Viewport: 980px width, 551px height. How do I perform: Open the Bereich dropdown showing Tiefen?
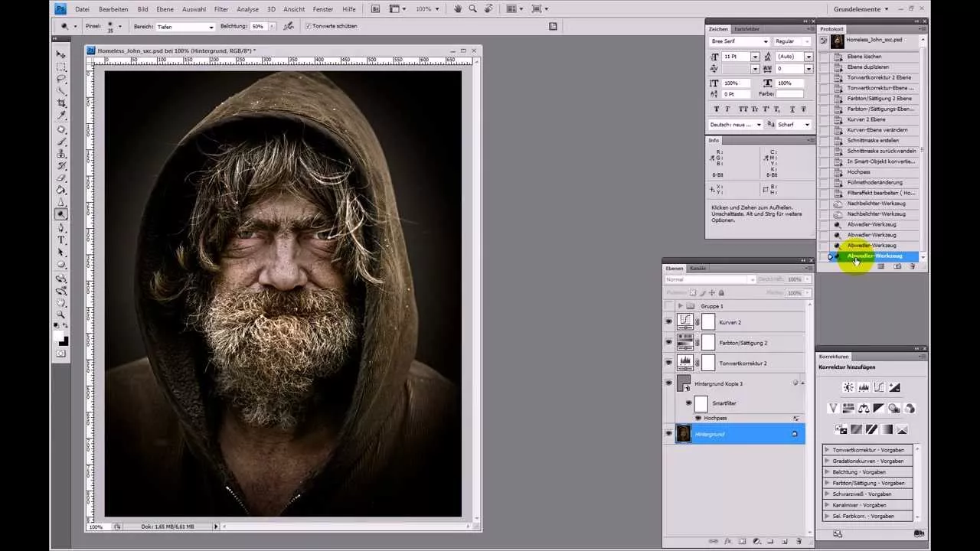pyautogui.click(x=210, y=26)
